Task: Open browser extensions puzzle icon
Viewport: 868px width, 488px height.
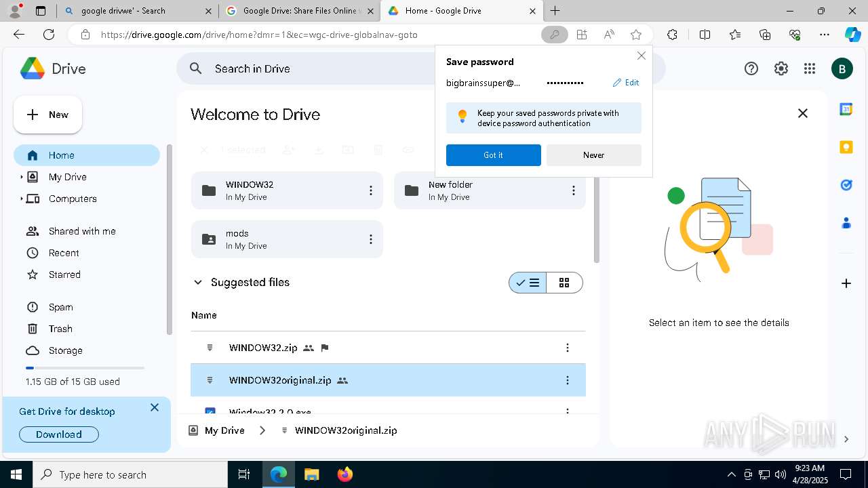Action: pos(672,35)
